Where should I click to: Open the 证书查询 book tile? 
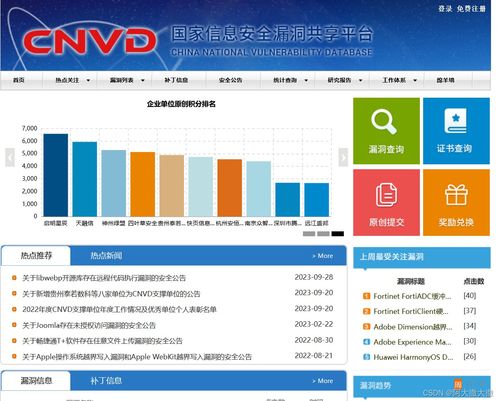(456, 131)
